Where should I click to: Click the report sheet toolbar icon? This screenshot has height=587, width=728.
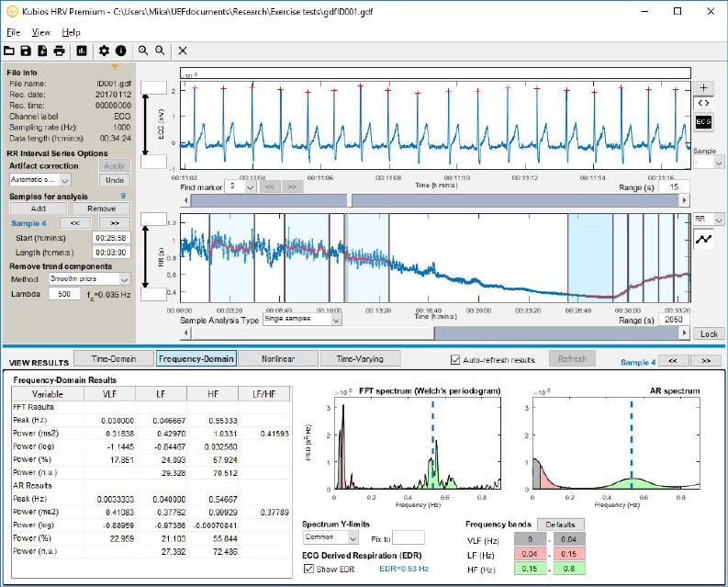[x=81, y=51]
